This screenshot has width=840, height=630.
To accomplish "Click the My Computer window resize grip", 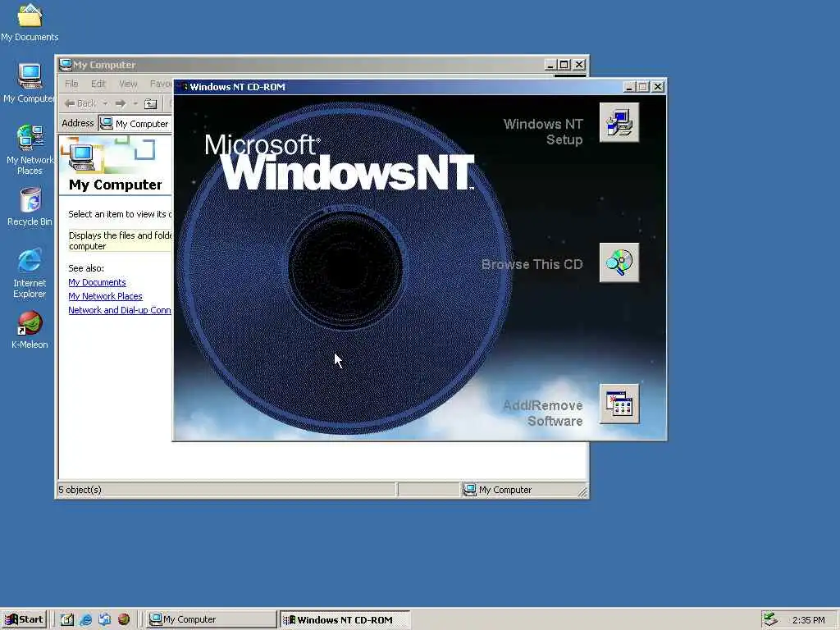I will 583,492.
